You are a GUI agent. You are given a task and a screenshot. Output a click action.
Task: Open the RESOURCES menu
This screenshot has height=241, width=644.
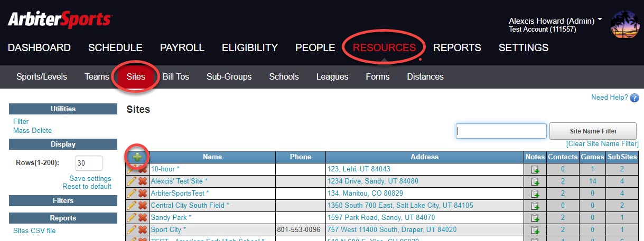[x=385, y=47]
